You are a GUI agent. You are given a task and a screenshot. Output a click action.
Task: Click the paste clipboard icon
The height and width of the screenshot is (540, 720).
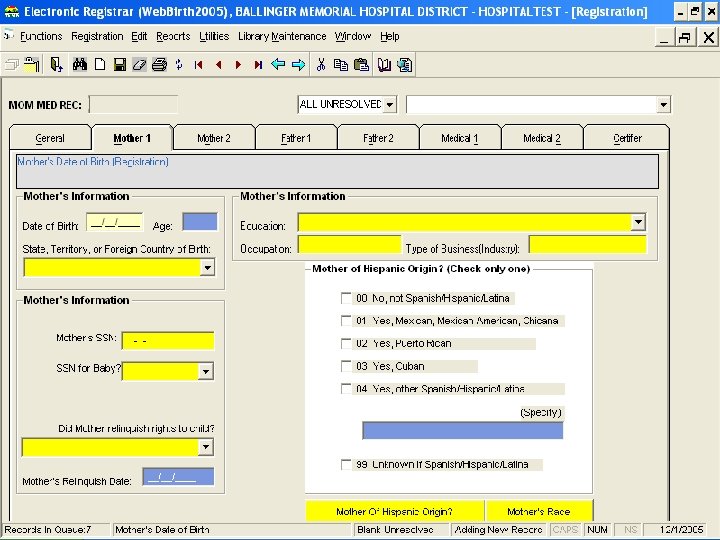(x=361, y=65)
